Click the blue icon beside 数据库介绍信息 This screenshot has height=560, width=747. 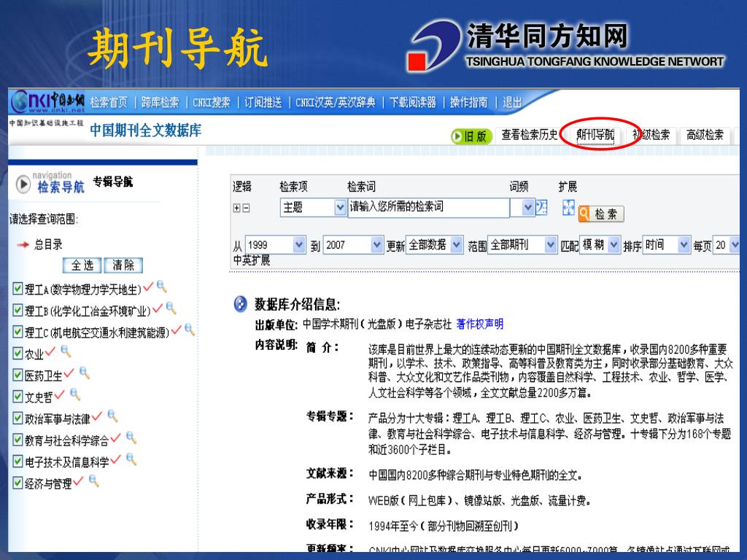coord(241,304)
